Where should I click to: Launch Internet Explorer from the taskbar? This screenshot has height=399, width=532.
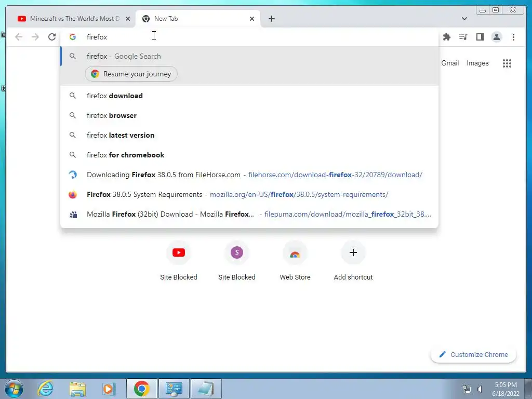(46, 389)
